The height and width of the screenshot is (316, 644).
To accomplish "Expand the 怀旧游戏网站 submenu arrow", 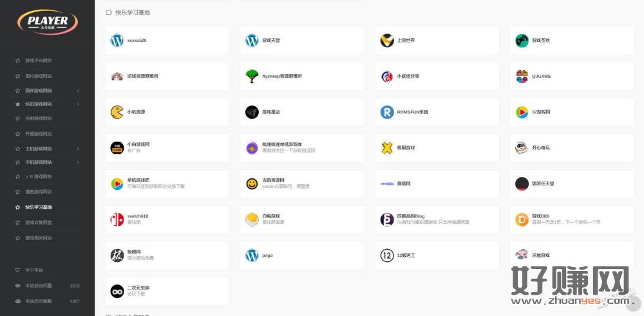I will pyautogui.click(x=78, y=104).
